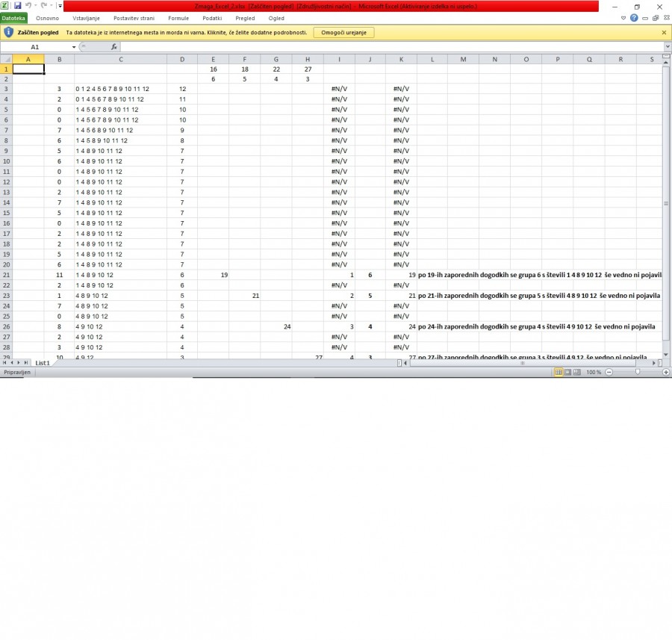This screenshot has height=640, width=672.
Task: Click the horizontal scrollbar at the bottom
Action: coord(523,363)
